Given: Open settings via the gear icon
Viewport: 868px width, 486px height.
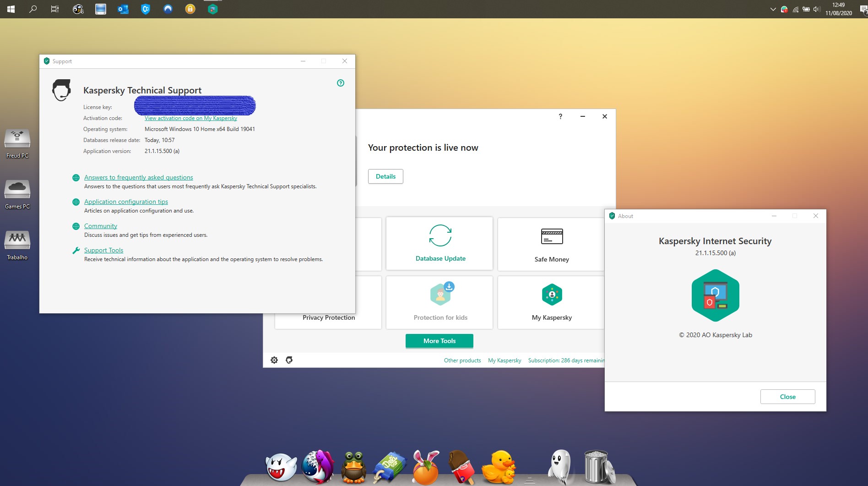Looking at the screenshot, I should click(274, 360).
